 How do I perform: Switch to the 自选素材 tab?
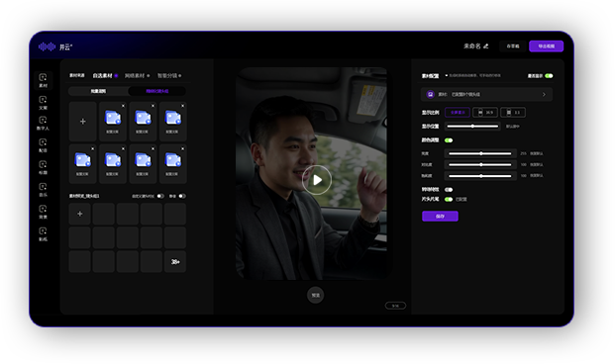103,75
